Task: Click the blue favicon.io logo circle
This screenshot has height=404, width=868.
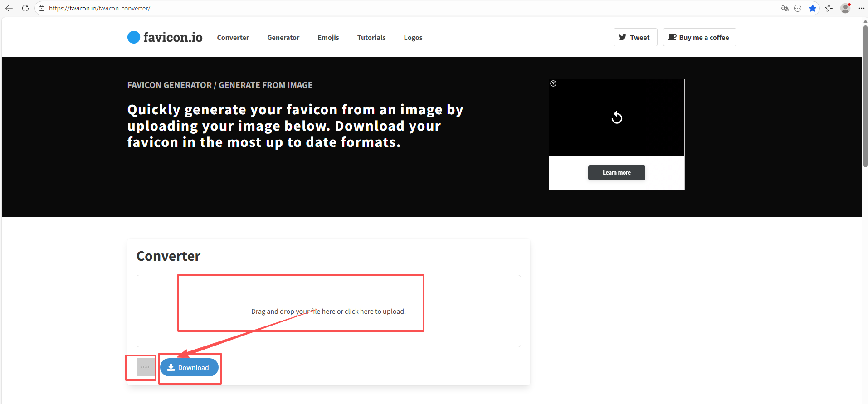Action: (134, 37)
